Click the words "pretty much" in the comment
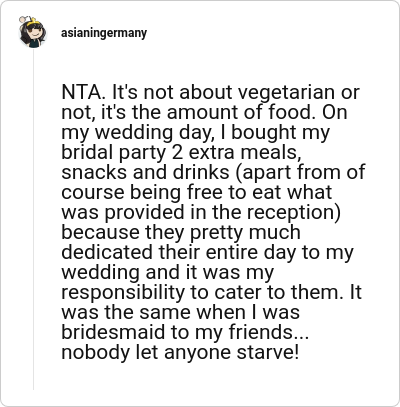This screenshot has height=407, width=400. tap(245, 232)
